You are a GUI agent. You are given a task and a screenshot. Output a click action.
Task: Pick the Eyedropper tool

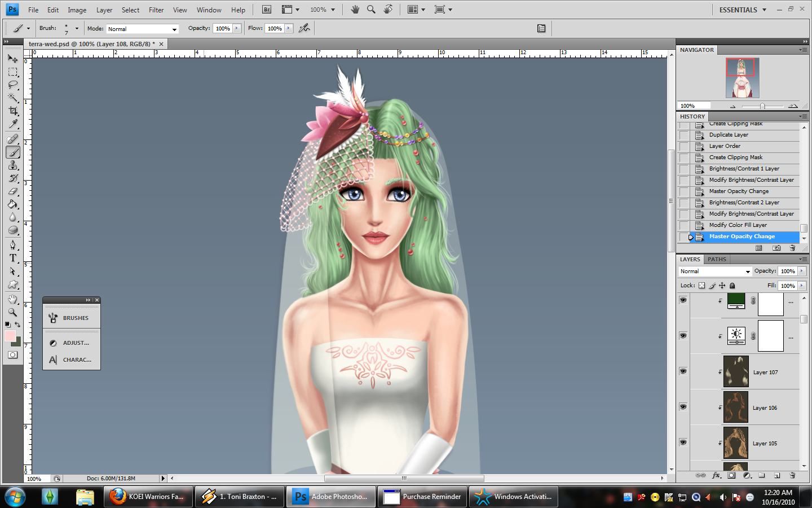12,124
